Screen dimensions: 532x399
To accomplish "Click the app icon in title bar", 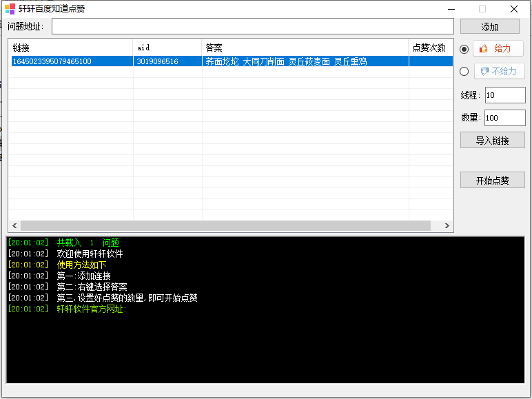I will [x=10, y=9].
